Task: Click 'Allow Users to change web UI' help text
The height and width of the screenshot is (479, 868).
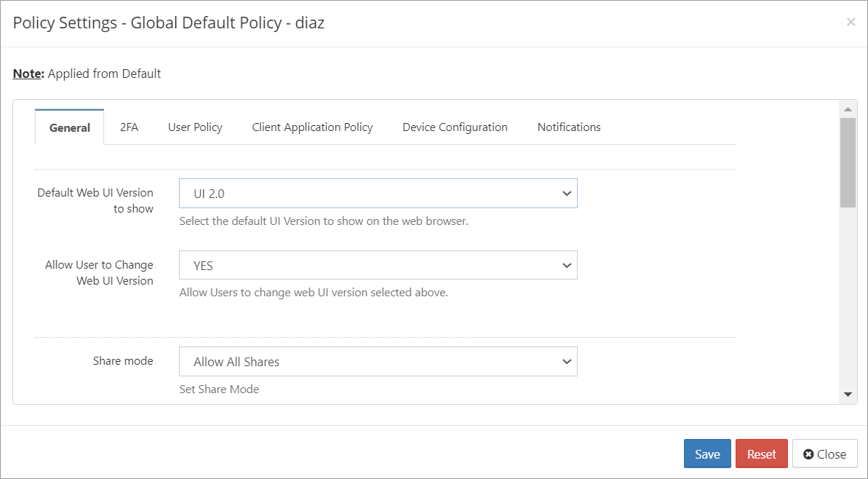Action: 314,293
